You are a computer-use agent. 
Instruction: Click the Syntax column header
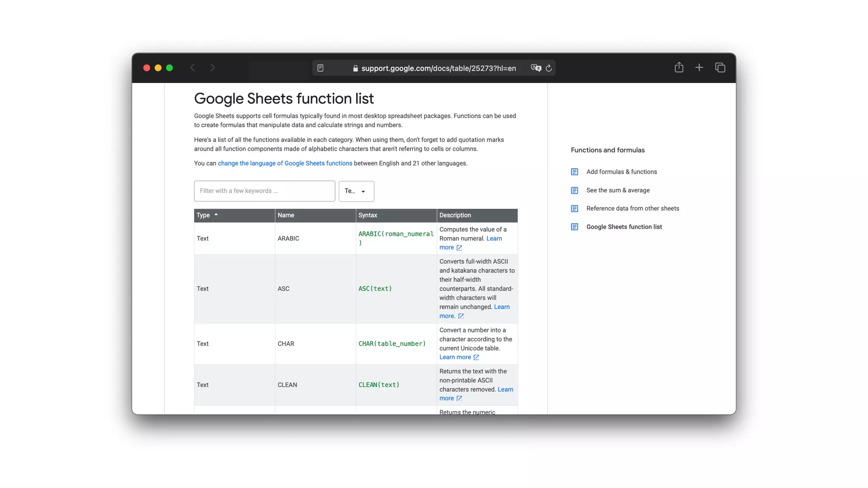[367, 215]
